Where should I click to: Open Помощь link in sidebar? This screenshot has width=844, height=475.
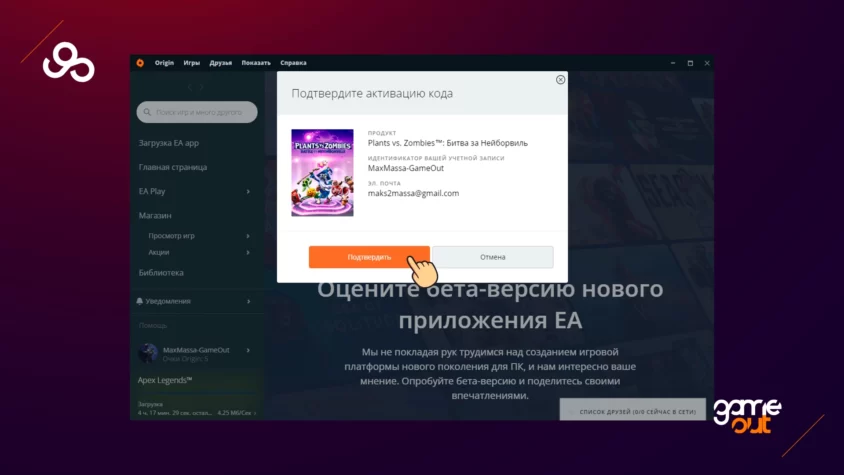point(153,325)
